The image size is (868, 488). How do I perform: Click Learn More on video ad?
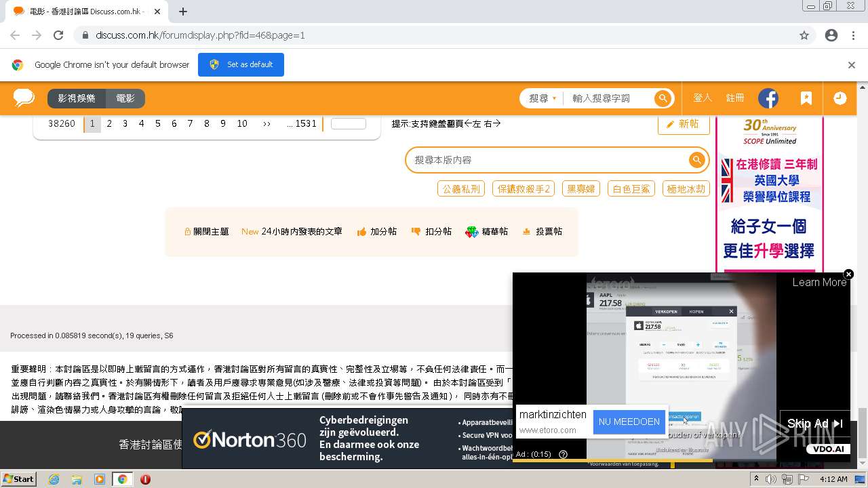click(819, 282)
